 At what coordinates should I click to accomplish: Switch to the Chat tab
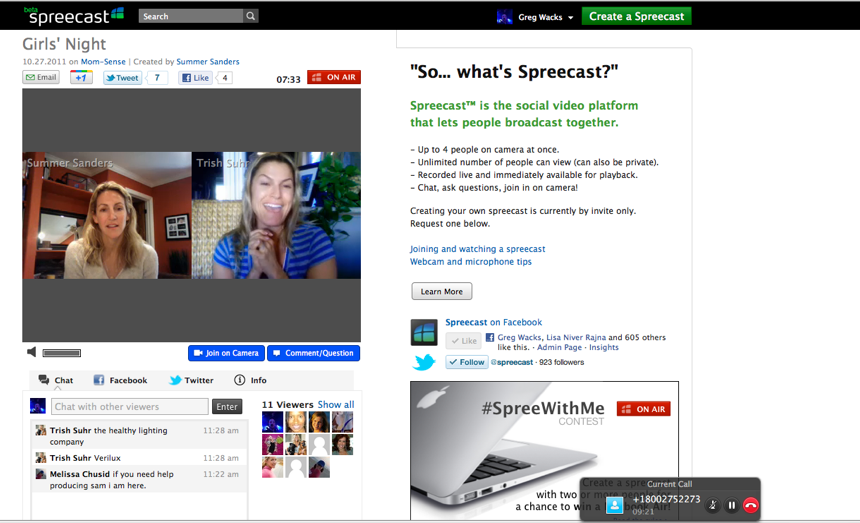pyautogui.click(x=55, y=380)
